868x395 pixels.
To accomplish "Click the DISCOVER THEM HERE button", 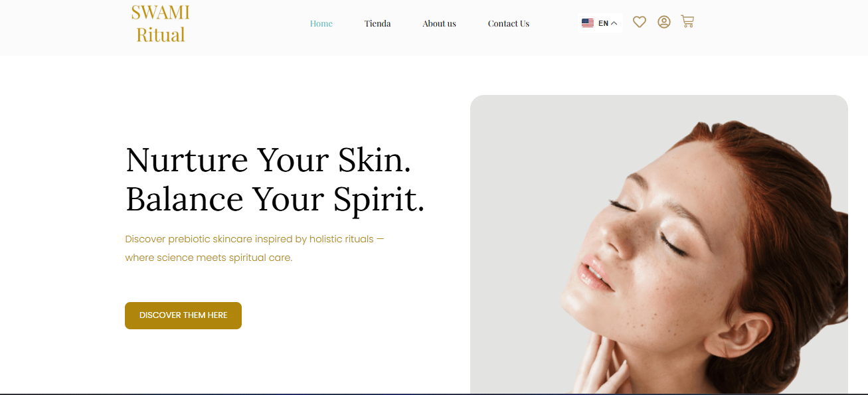I will pos(183,315).
